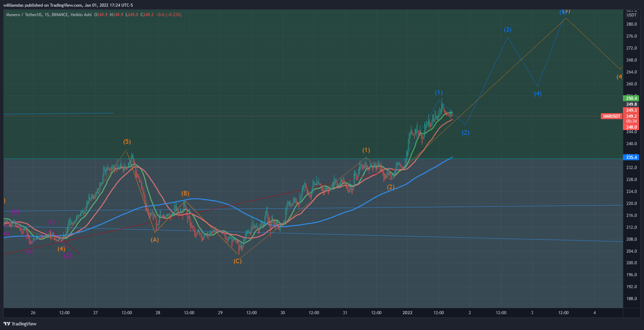Click the change value -0.6 (-0.23%)
The width and height of the screenshot is (644, 330).
[169, 15]
